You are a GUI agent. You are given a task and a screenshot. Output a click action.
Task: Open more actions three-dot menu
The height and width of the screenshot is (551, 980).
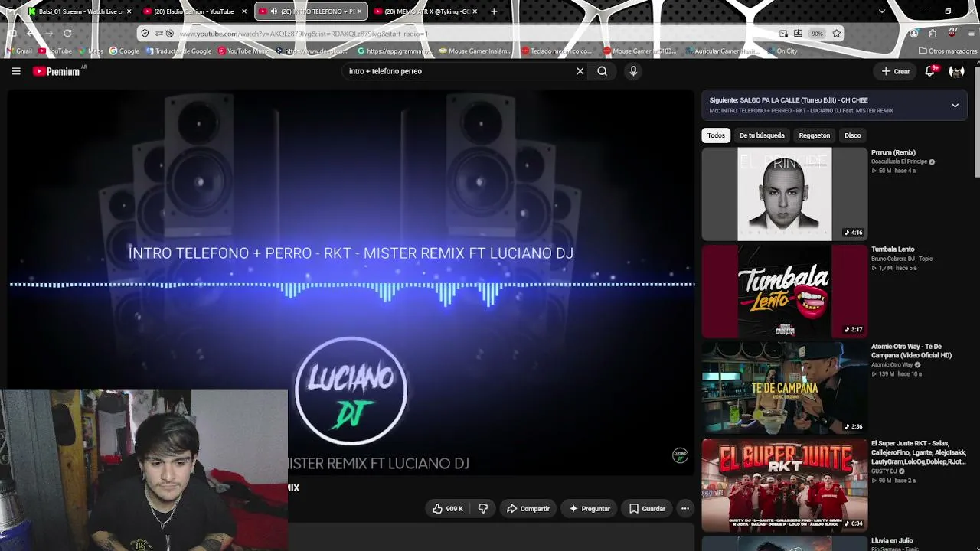(x=685, y=509)
